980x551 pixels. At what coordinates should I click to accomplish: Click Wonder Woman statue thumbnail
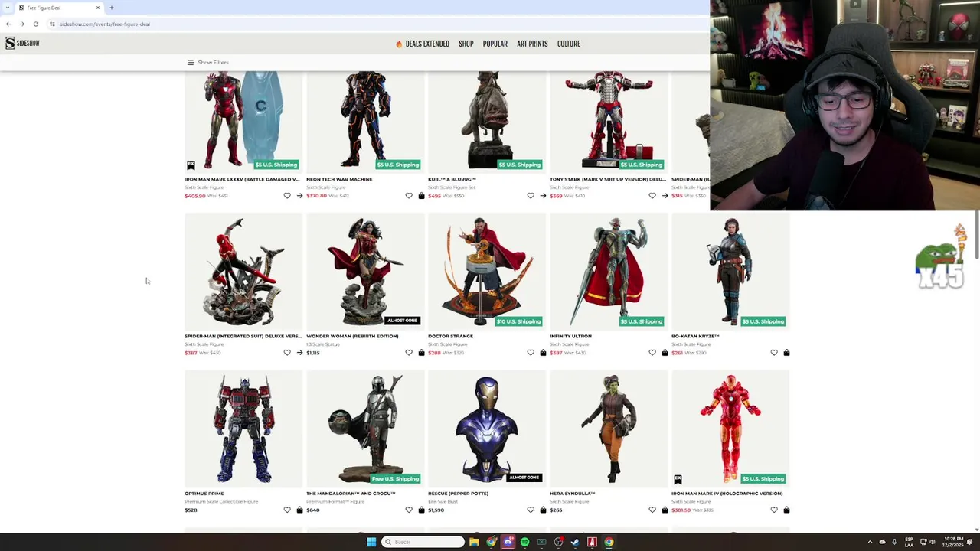click(x=365, y=270)
